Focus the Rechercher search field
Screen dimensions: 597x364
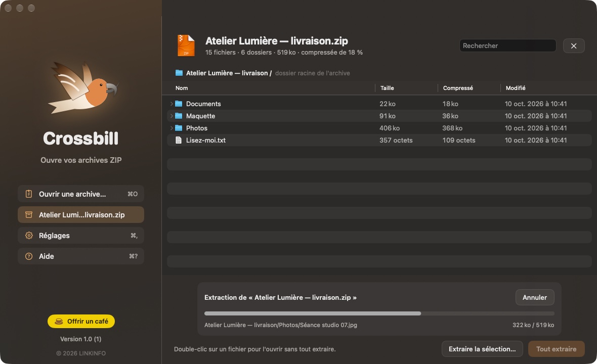click(x=507, y=45)
